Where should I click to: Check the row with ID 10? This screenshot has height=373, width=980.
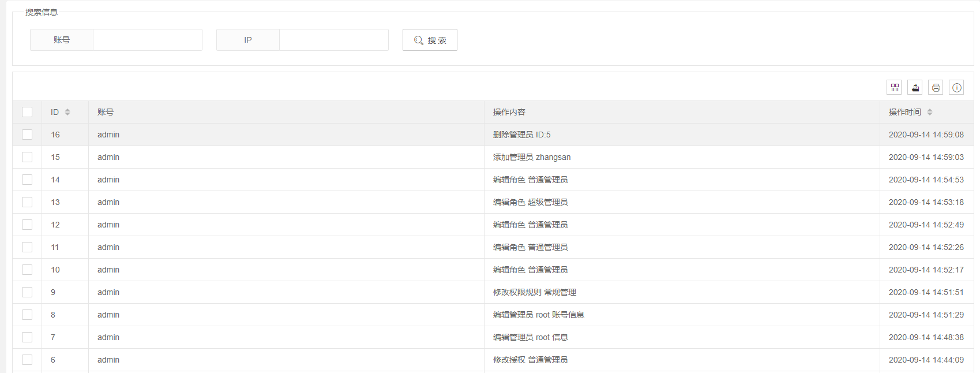27,270
